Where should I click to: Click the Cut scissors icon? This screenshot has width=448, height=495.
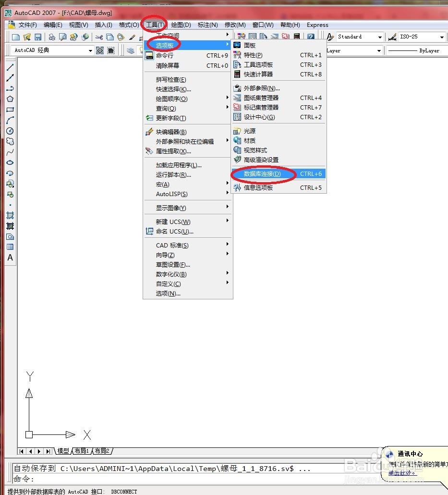[99, 37]
